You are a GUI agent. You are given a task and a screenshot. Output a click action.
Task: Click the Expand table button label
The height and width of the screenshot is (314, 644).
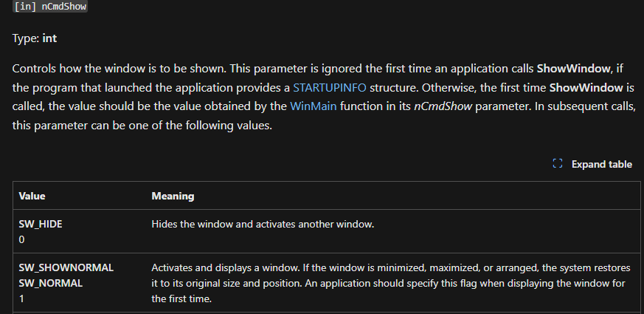[602, 164]
